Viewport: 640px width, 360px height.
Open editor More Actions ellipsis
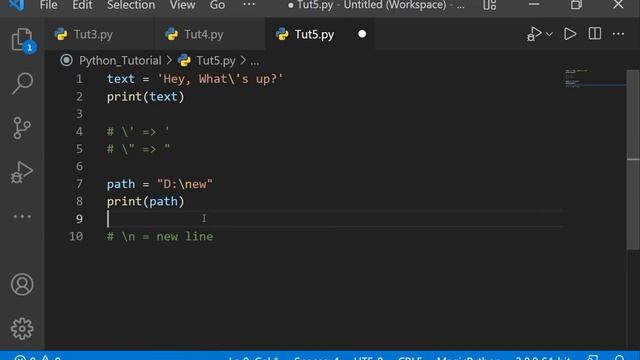pos(618,34)
